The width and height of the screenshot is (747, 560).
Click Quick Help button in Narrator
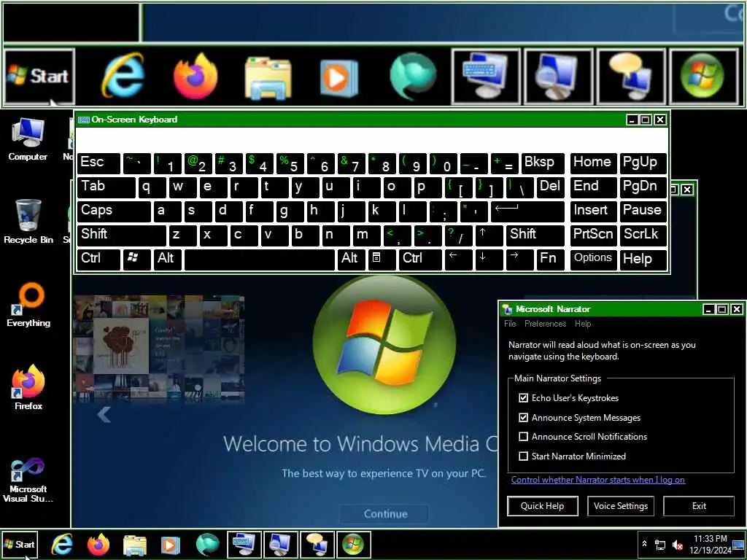[543, 506]
